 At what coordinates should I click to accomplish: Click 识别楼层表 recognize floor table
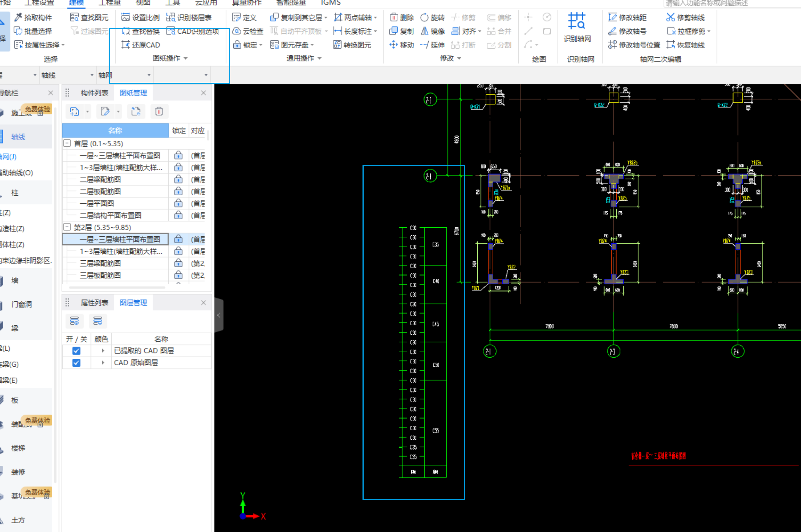pyautogui.click(x=189, y=17)
